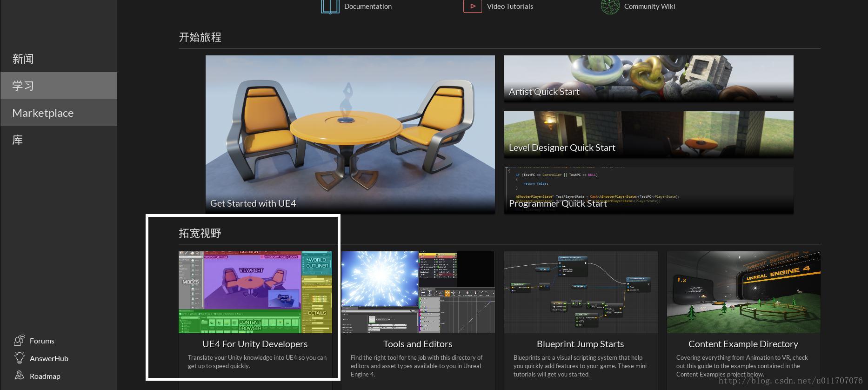The height and width of the screenshot is (390, 868).
Task: Click the 开始旅程 section heading
Action: (x=200, y=37)
